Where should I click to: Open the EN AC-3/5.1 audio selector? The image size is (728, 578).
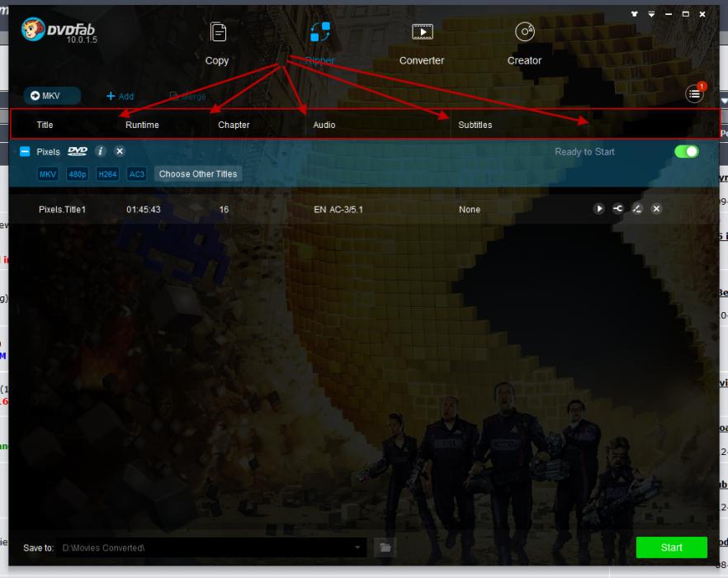(338, 210)
